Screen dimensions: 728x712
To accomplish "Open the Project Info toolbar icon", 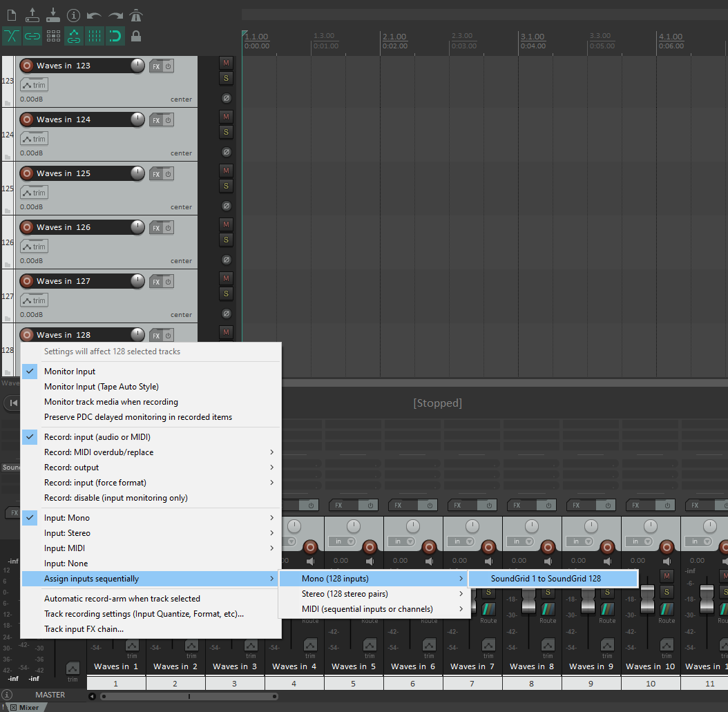I will [74, 15].
